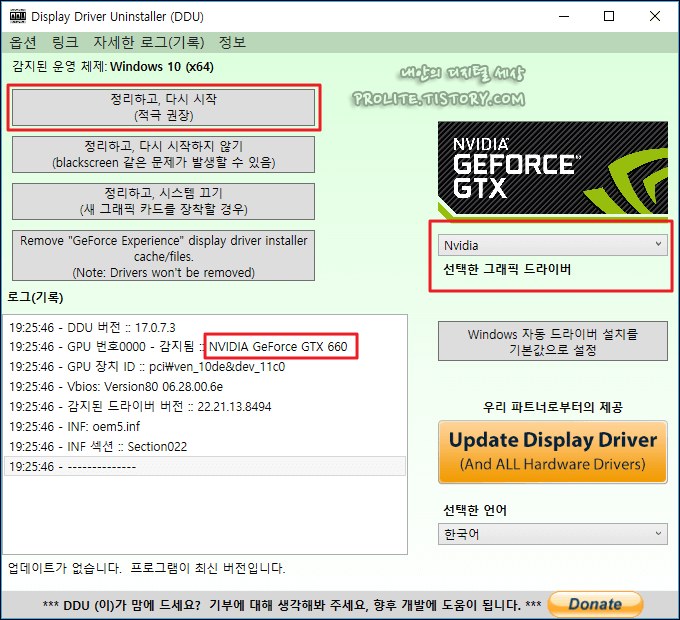The image size is (680, 620).
Task: Click the 업데이트가 없습니다 status text
Action: (x=147, y=568)
